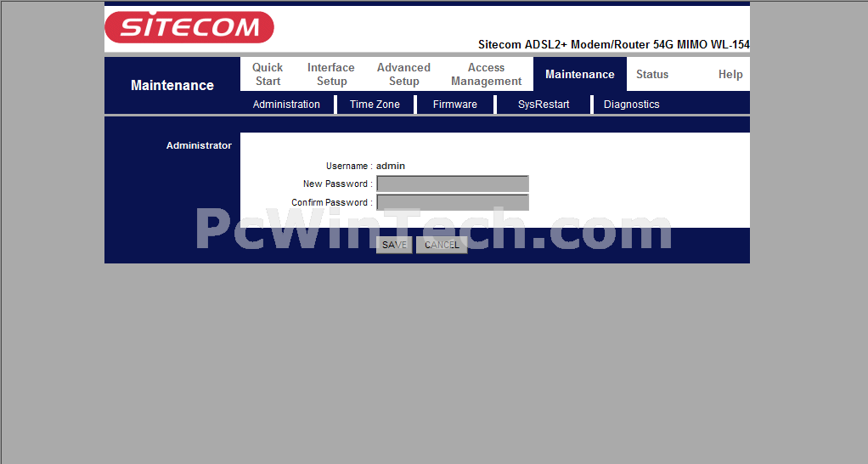Click the router model title text
The width and height of the screenshot is (868, 464).
pyautogui.click(x=614, y=44)
